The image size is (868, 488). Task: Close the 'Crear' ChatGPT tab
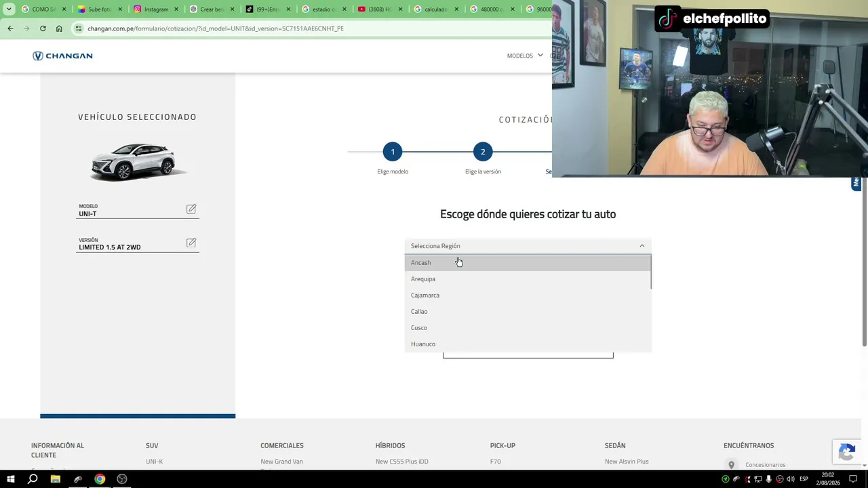[x=231, y=9]
